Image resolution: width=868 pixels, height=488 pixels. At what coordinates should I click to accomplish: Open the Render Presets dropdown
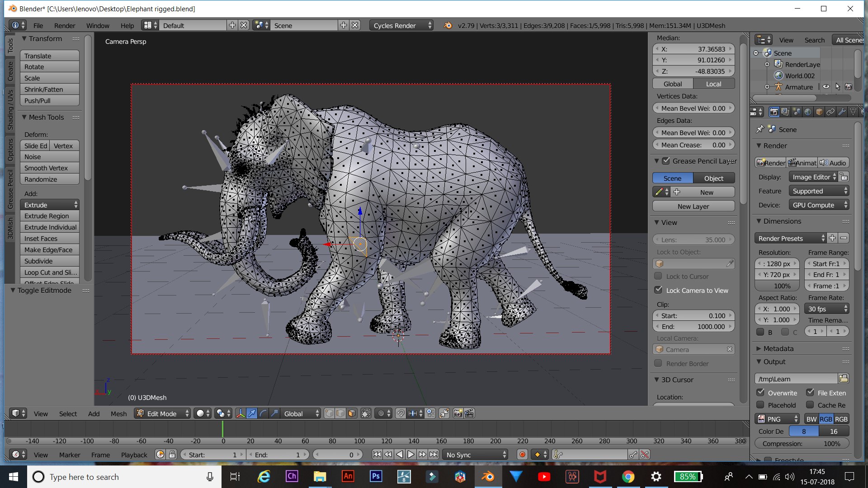(790, 238)
